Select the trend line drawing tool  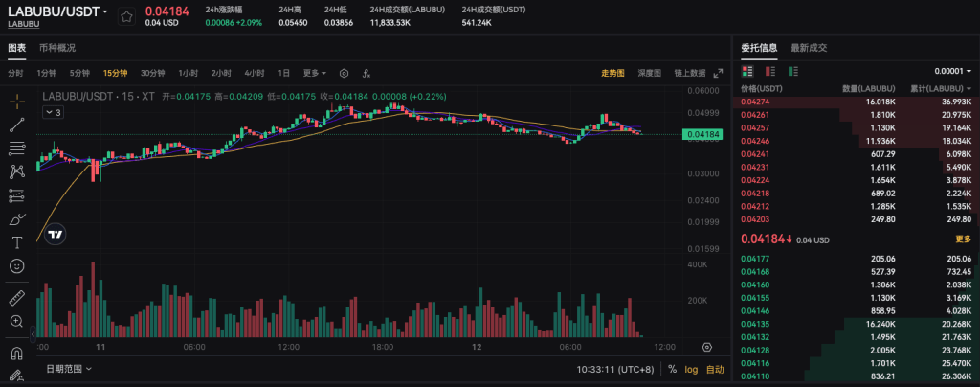(16, 124)
